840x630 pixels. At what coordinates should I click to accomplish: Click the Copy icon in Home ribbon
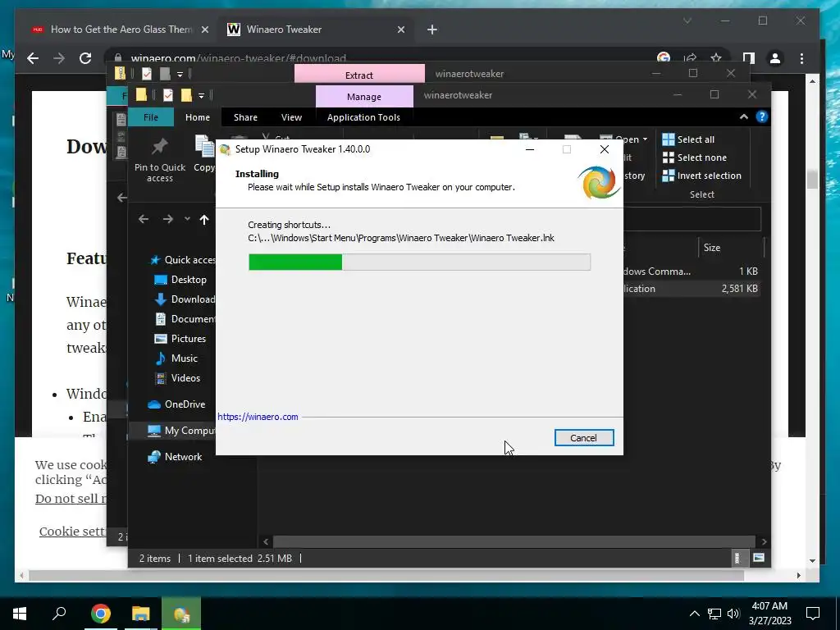[x=204, y=146]
